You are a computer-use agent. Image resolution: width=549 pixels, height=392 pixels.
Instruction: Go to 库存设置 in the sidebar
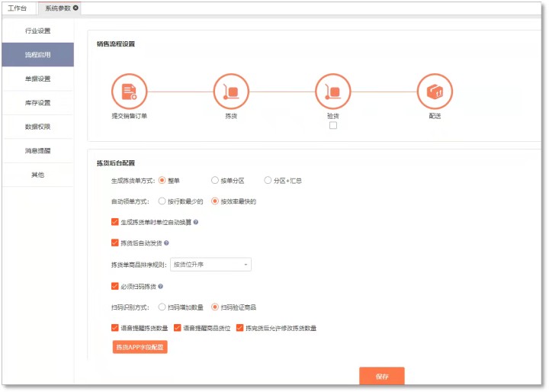(37, 103)
